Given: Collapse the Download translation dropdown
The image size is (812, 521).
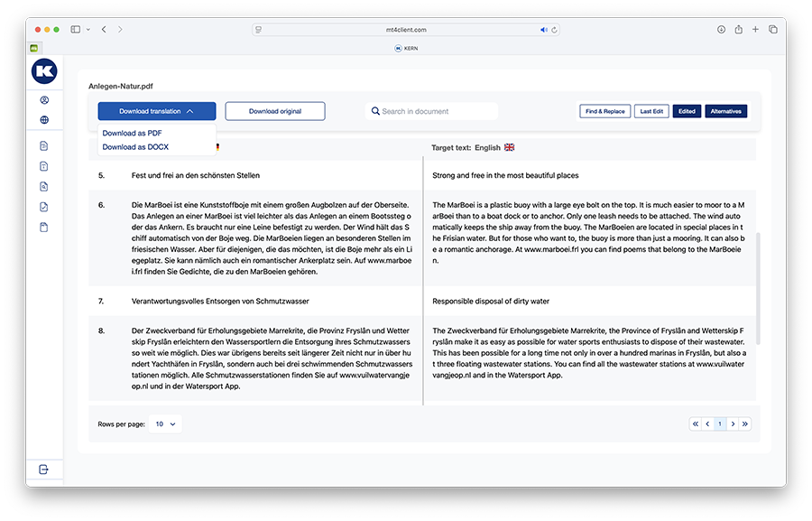Looking at the screenshot, I should (x=157, y=111).
